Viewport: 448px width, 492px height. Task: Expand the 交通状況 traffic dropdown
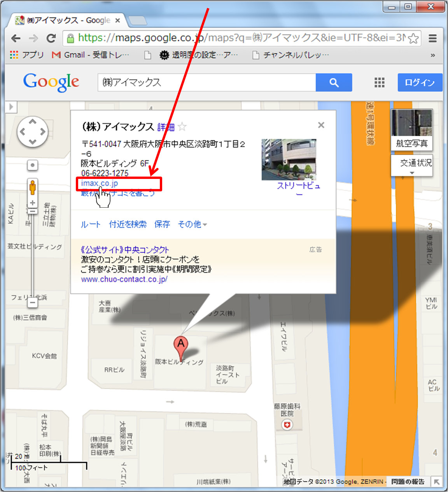point(412,166)
